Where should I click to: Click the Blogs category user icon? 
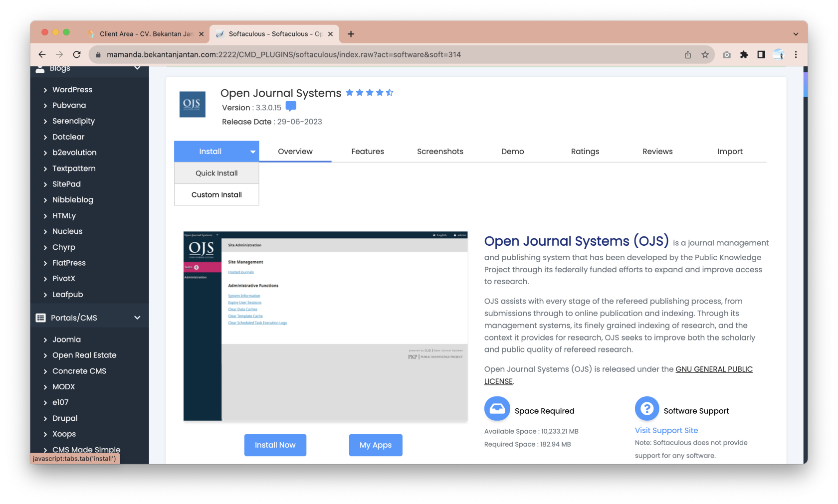pyautogui.click(x=40, y=69)
